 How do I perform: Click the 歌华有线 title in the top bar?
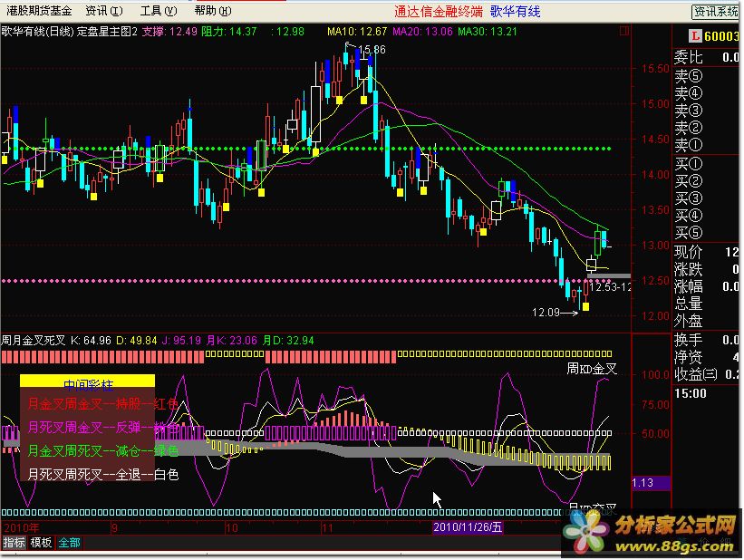(x=516, y=12)
